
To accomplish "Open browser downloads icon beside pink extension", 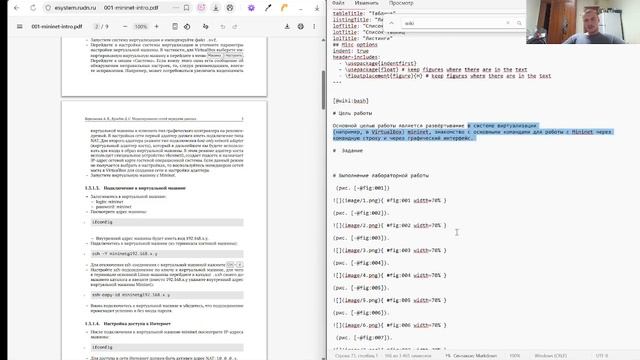I will (x=216, y=8).
